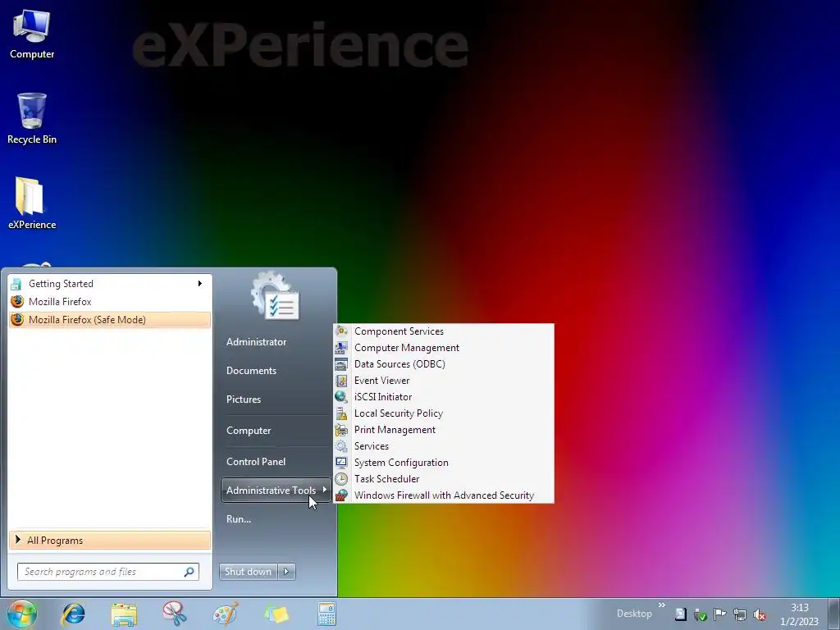Open the Computer desktop icon
Viewport: 840px width, 630px height.
[32, 34]
